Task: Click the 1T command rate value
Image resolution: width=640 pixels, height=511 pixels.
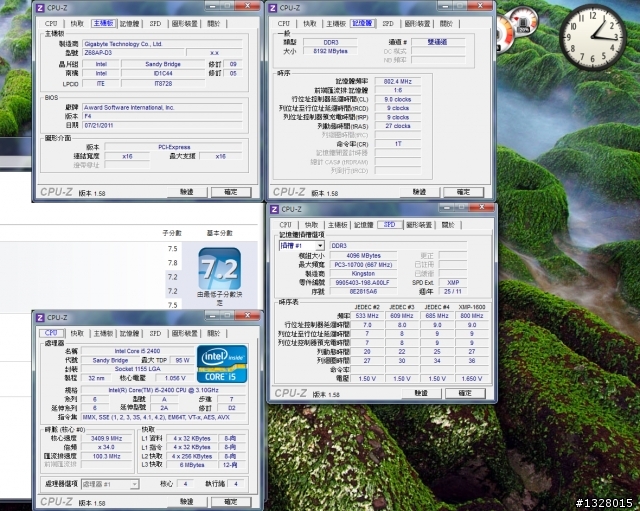Action: (398, 144)
